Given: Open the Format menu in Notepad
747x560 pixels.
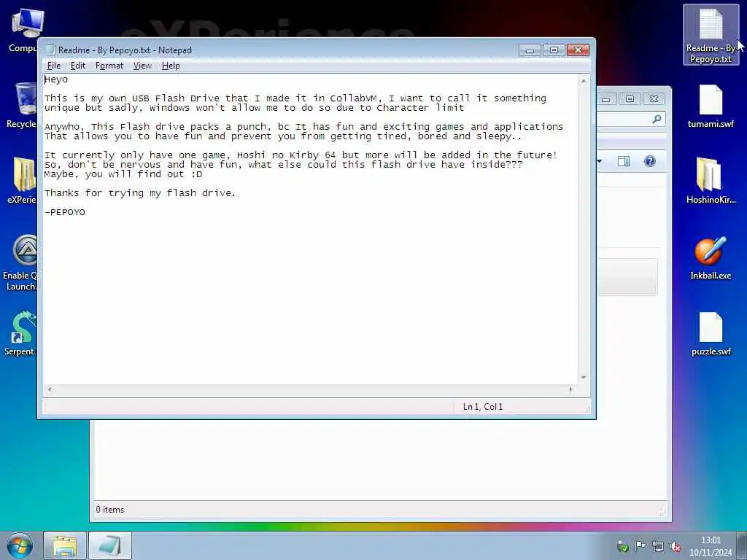Looking at the screenshot, I should coord(109,66).
